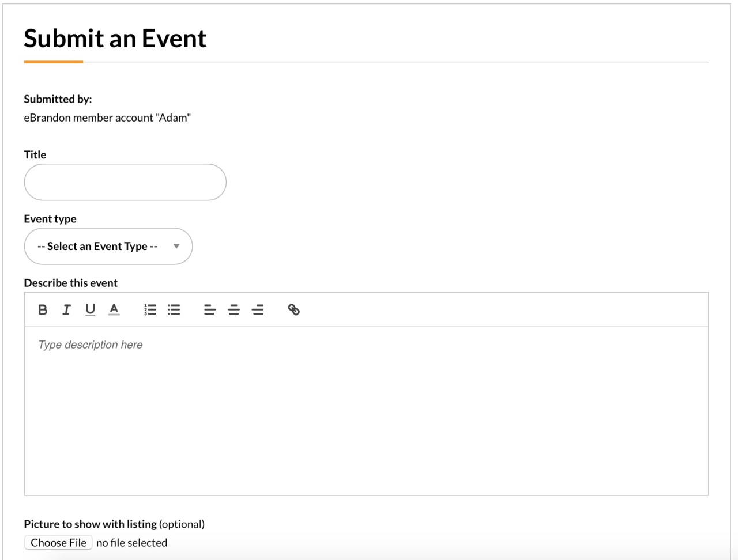Click the 'Describe this event' label
738x560 pixels.
(x=71, y=283)
